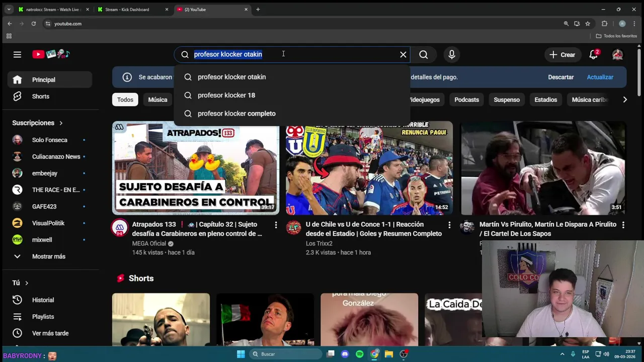Open Ver más tarde
Screen dimensions: 644x362
click(x=50, y=333)
